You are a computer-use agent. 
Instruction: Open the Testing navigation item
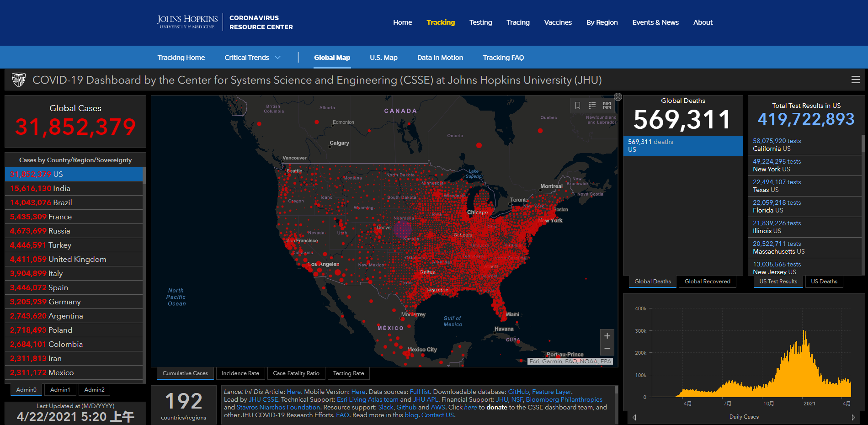tap(481, 22)
